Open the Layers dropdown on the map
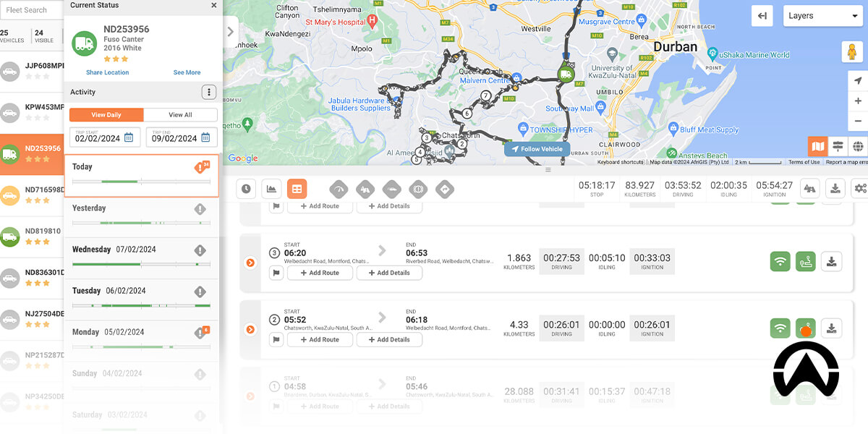Viewport: 868px width, 434px height. [822, 15]
